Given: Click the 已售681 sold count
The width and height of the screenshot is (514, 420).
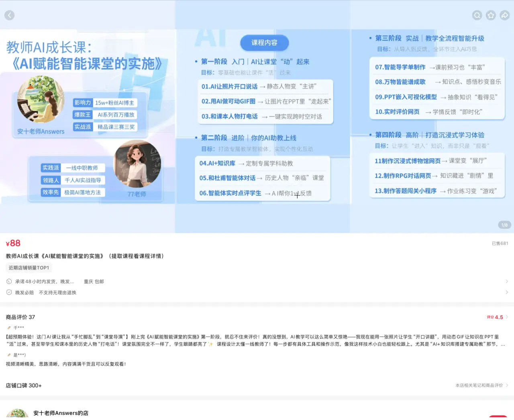Looking at the screenshot, I should [500, 243].
